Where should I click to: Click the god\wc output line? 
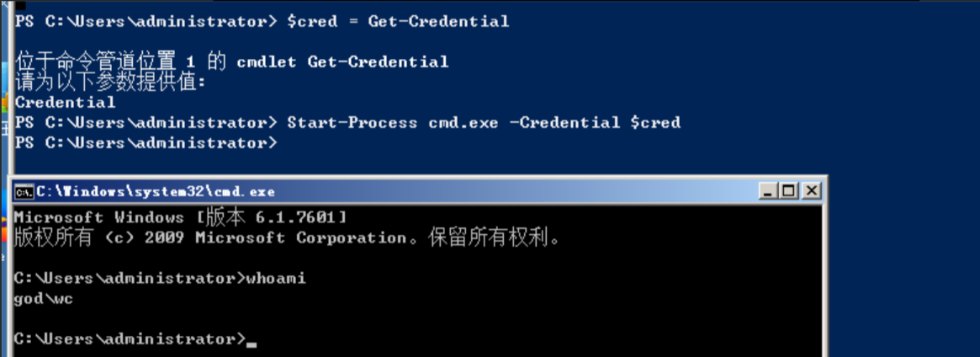[39, 298]
